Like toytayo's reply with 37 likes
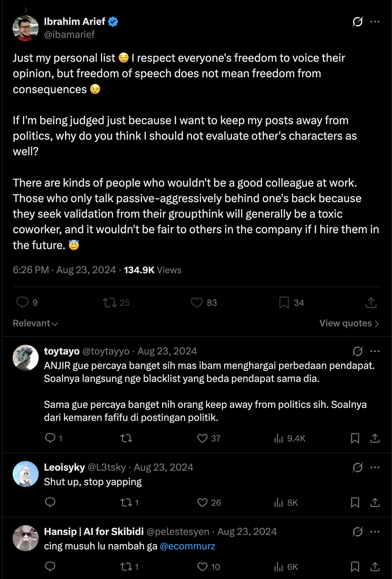This screenshot has width=392, height=579. pyautogui.click(x=202, y=438)
